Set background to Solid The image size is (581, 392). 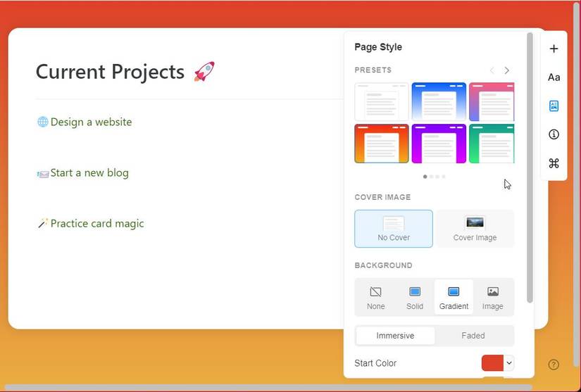pyautogui.click(x=415, y=298)
